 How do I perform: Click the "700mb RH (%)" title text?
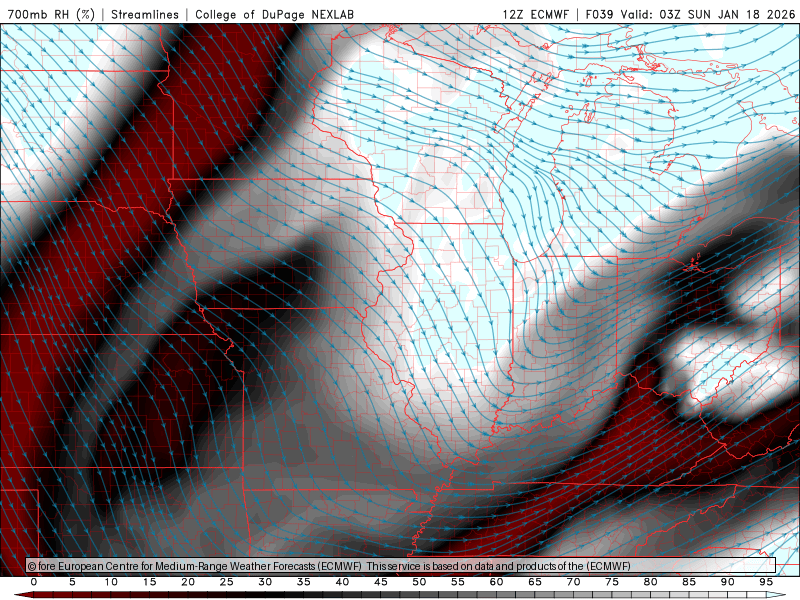tap(51, 14)
